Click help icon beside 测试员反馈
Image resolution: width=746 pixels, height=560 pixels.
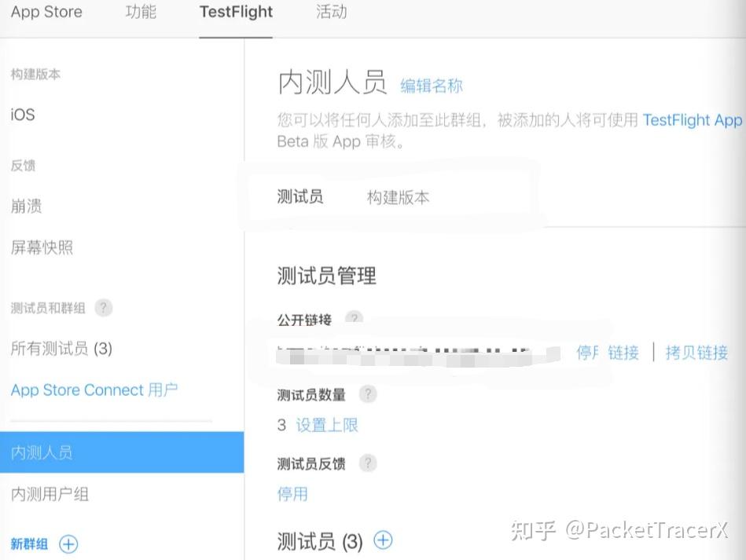tap(368, 463)
